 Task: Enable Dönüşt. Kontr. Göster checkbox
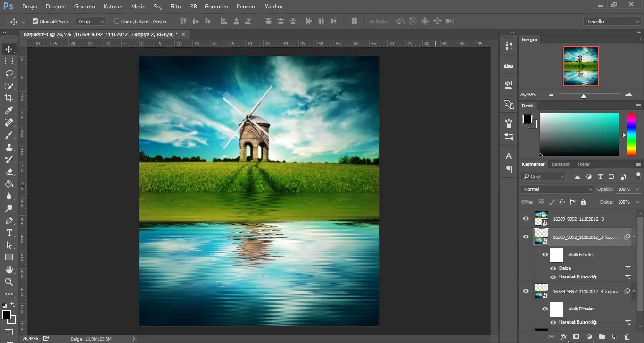coord(117,21)
